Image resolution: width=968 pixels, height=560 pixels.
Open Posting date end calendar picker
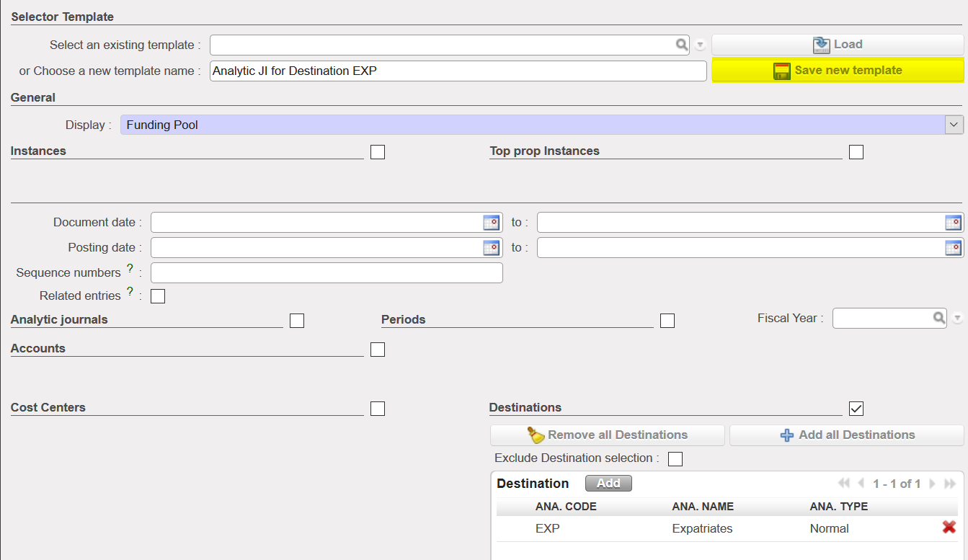tap(953, 248)
